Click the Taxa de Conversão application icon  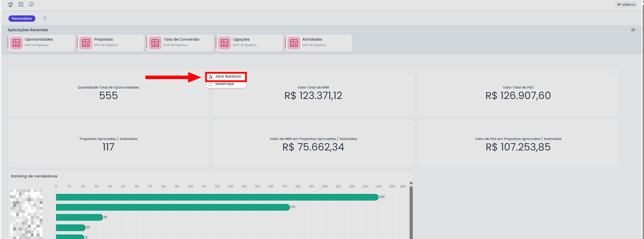coord(155,43)
